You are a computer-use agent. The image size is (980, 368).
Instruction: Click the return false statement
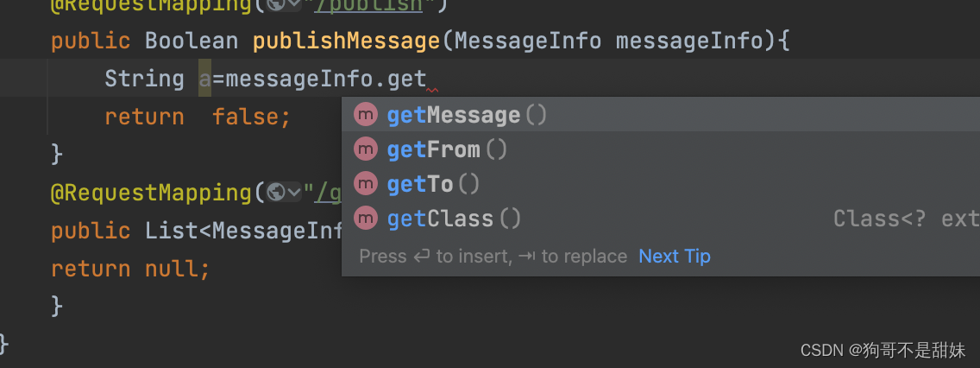[x=198, y=117]
